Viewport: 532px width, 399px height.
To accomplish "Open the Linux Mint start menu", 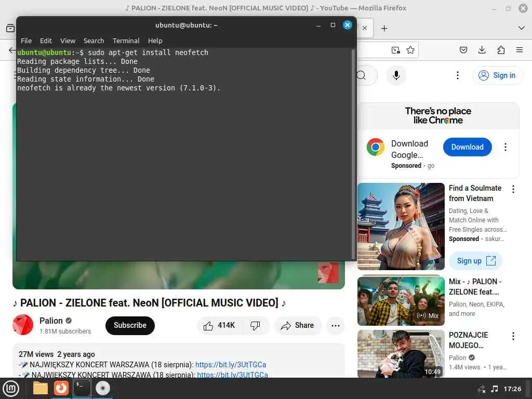I will coord(11,389).
